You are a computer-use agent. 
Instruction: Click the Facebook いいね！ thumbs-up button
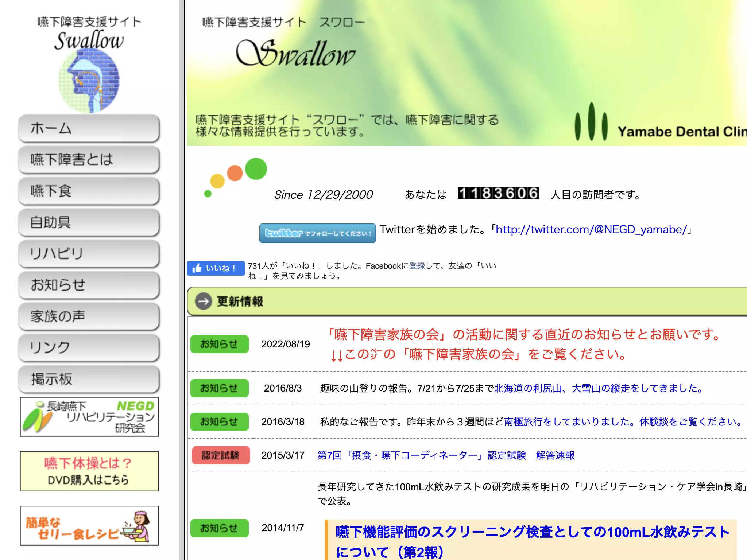click(x=216, y=268)
